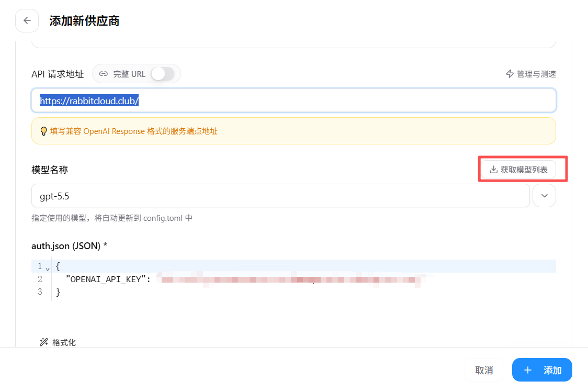The image size is (588, 392).
Task: Click the OPENAI_API_KEY line in editor
Action: (x=293, y=279)
